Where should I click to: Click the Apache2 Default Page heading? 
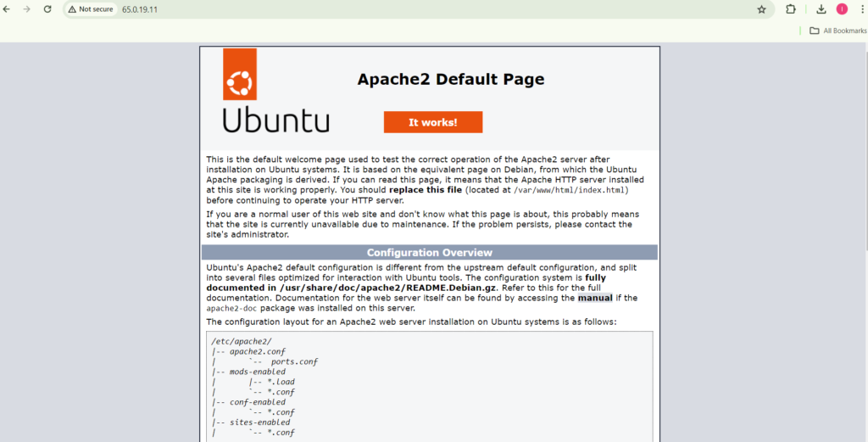(450, 80)
